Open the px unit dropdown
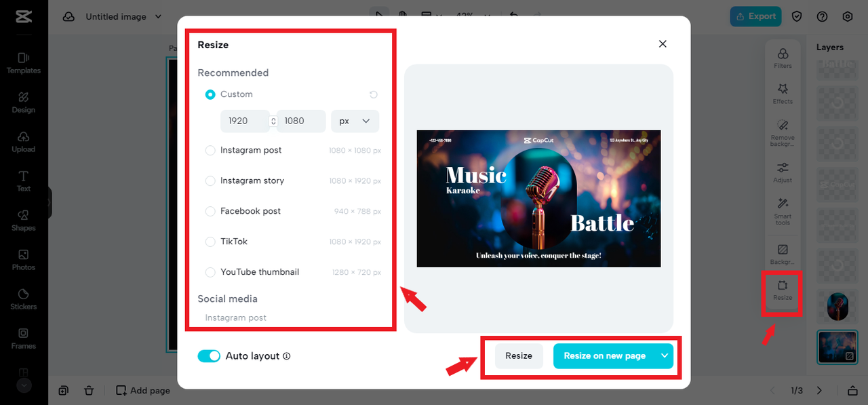This screenshot has width=868, height=405. pos(355,121)
